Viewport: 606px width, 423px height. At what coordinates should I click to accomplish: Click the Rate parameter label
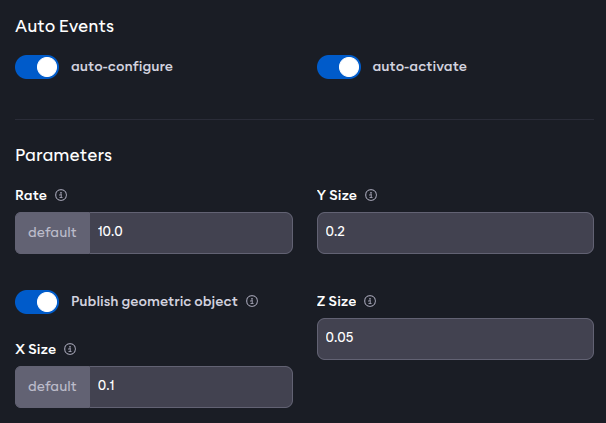[x=31, y=195]
